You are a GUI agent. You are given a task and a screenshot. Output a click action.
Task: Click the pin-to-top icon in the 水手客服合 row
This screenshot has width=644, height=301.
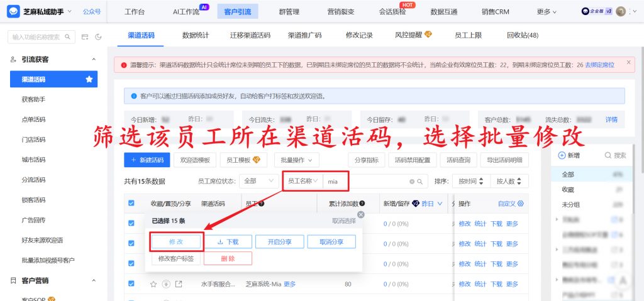166,284
